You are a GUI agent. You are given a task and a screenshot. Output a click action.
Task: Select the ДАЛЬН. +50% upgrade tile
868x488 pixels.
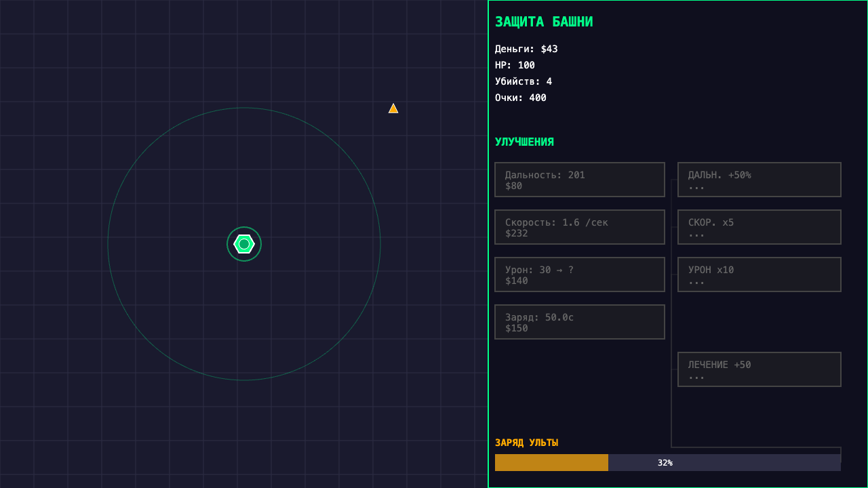759,180
